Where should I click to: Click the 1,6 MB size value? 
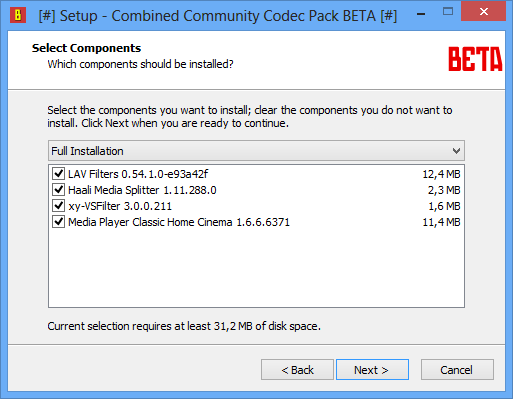(444, 206)
